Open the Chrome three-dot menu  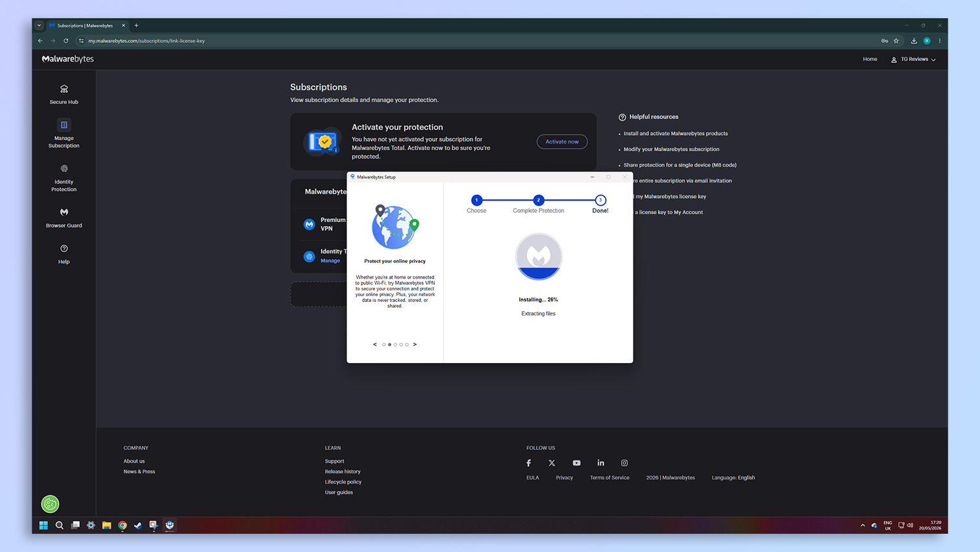pyautogui.click(x=939, y=40)
